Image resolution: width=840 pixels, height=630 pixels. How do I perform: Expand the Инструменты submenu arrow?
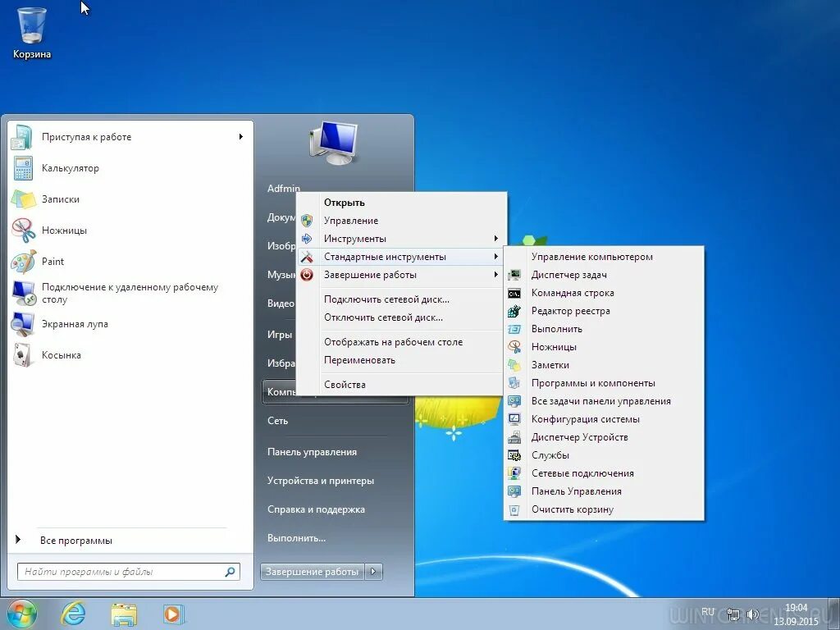click(496, 239)
